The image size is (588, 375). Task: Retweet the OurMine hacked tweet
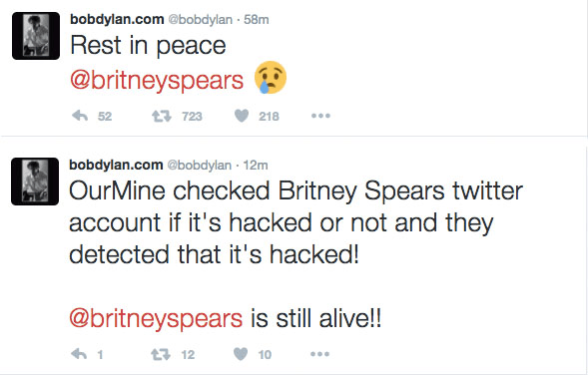click(x=161, y=354)
